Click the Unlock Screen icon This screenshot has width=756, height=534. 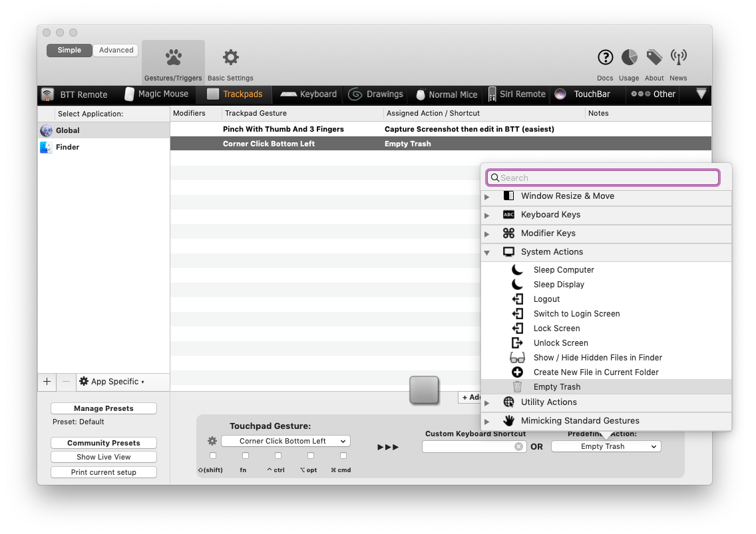click(517, 342)
